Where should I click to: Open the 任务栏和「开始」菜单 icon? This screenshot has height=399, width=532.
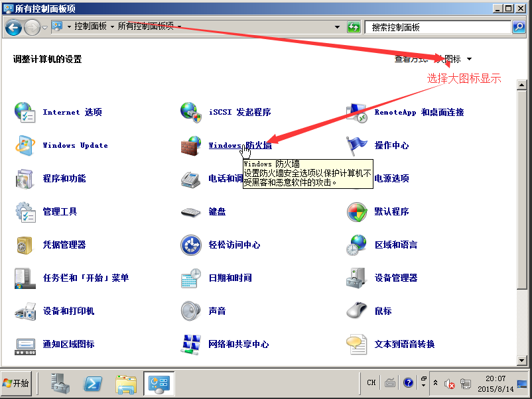coord(25,278)
